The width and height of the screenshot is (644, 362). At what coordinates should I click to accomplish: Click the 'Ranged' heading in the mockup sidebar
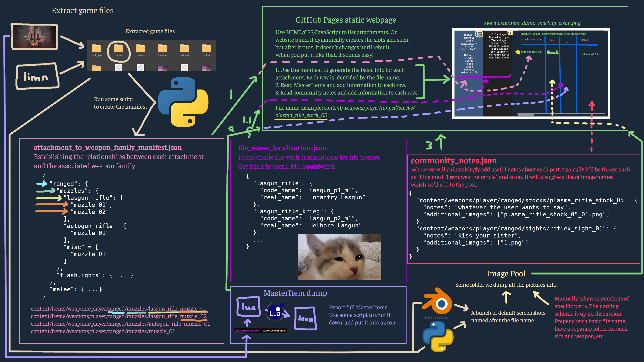tap(468, 35)
